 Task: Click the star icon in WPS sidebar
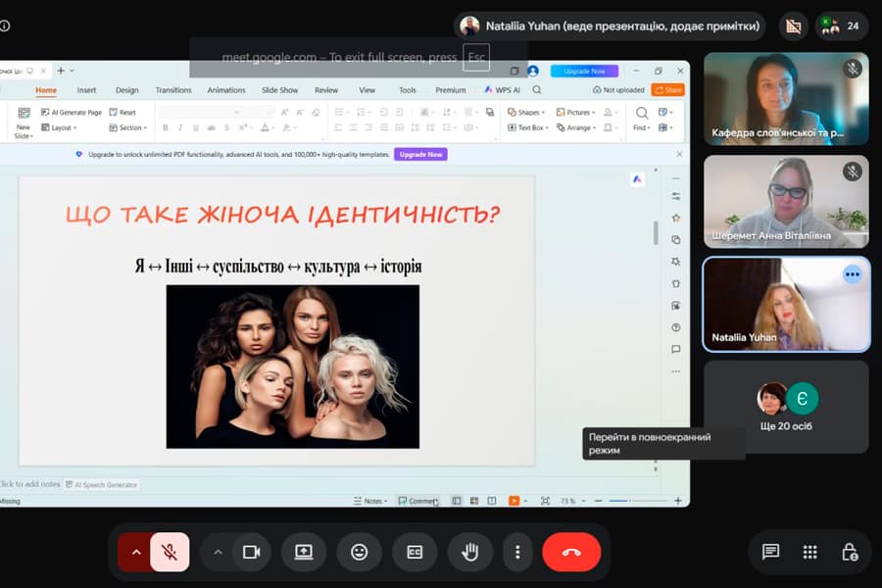pos(676,218)
